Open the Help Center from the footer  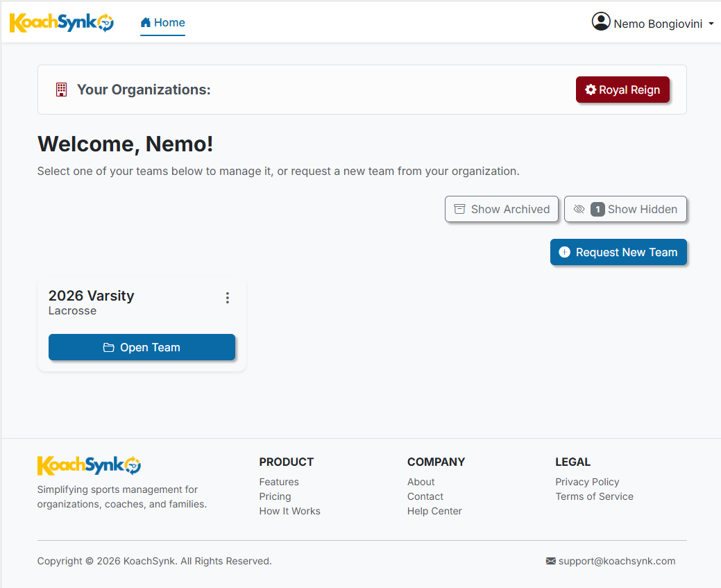434,511
